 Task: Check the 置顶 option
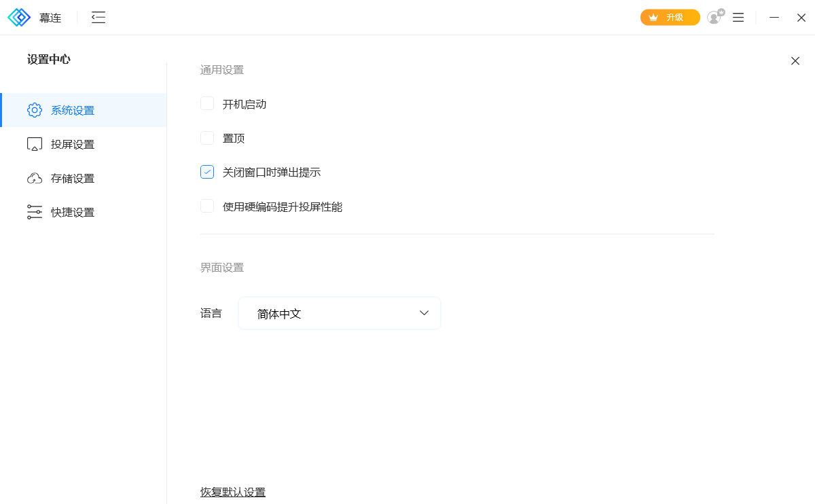click(207, 138)
